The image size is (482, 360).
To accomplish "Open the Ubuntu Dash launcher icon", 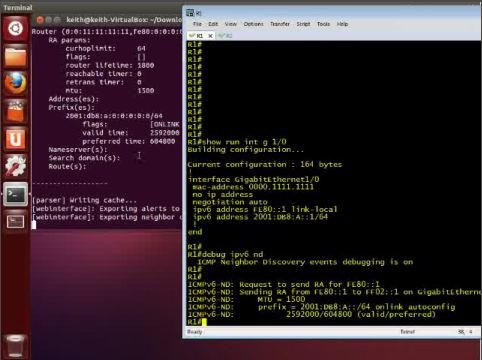I will click(15, 29).
